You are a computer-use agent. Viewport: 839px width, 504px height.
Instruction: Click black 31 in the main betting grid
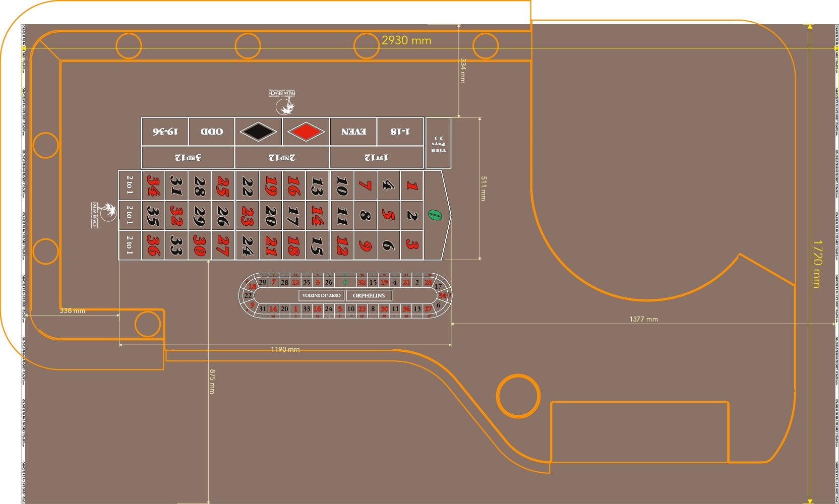[x=176, y=185]
